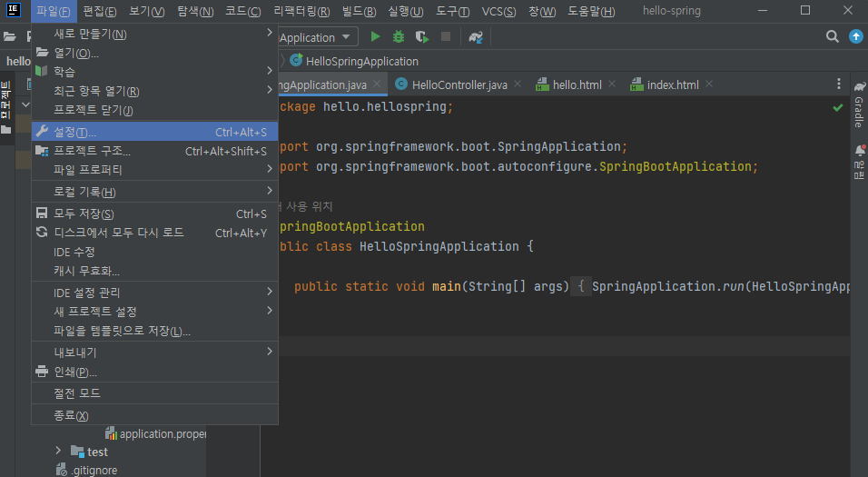Choose Open (열기) in the File menu
This screenshot has height=477, width=868.
155,53
